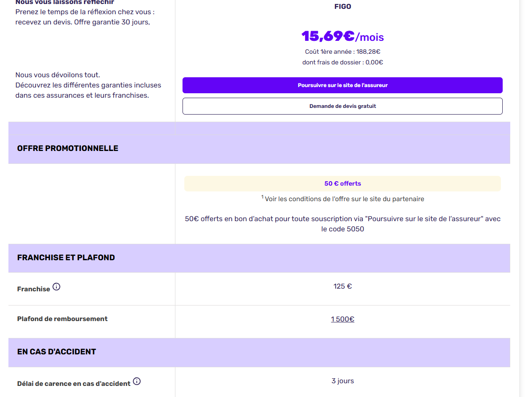Click the 15,69€/mois price

[342, 36]
